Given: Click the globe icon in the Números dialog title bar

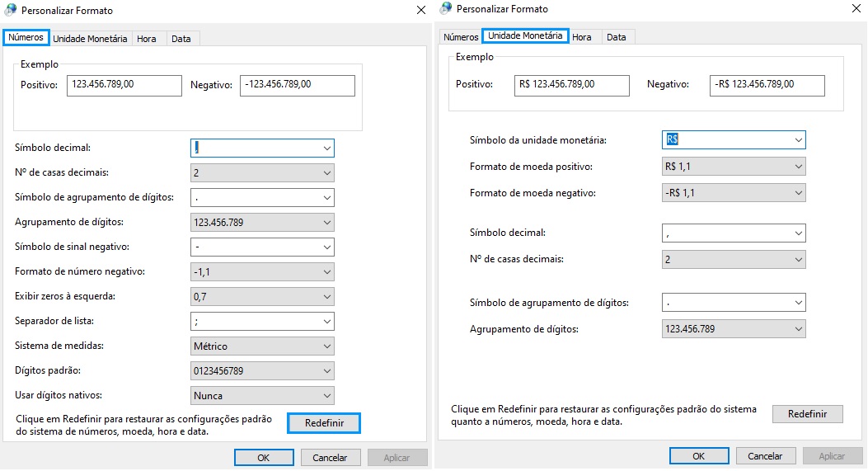Looking at the screenshot, I should point(11,10).
